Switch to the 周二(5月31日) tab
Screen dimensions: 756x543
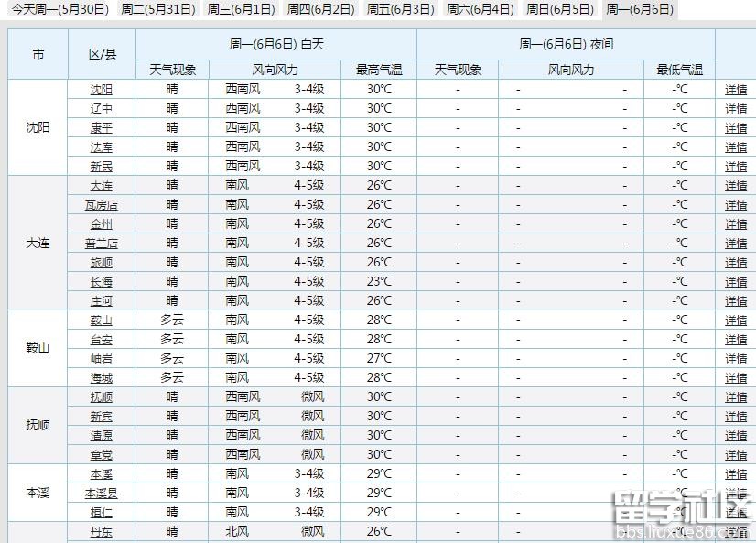tap(157, 10)
